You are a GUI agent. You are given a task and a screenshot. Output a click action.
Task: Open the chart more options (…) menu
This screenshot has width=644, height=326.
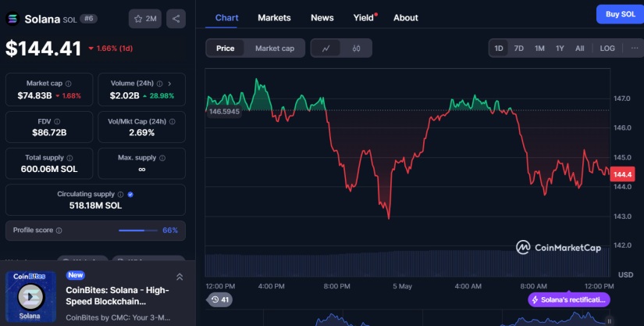[x=635, y=48]
